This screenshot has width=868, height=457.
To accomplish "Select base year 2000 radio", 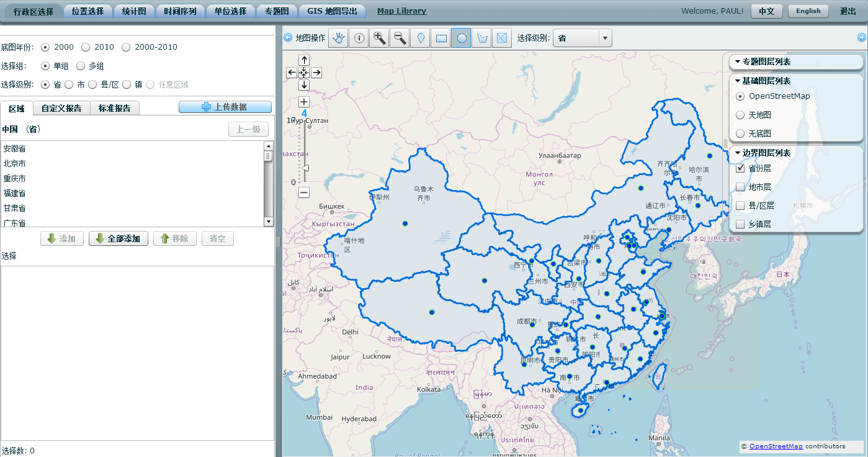I will [45, 47].
